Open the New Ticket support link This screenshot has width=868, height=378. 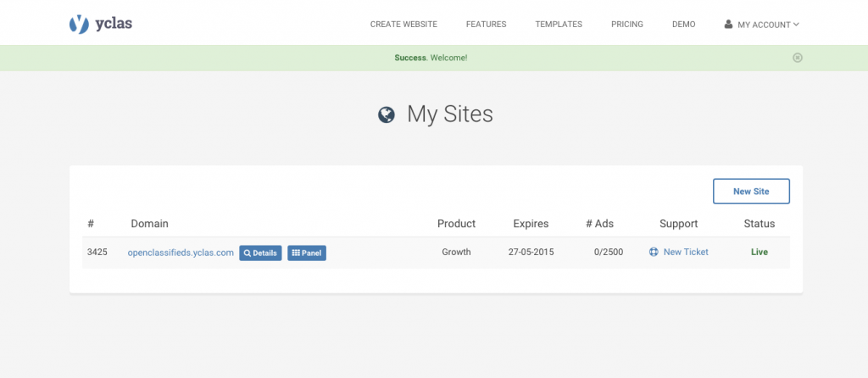click(686, 252)
